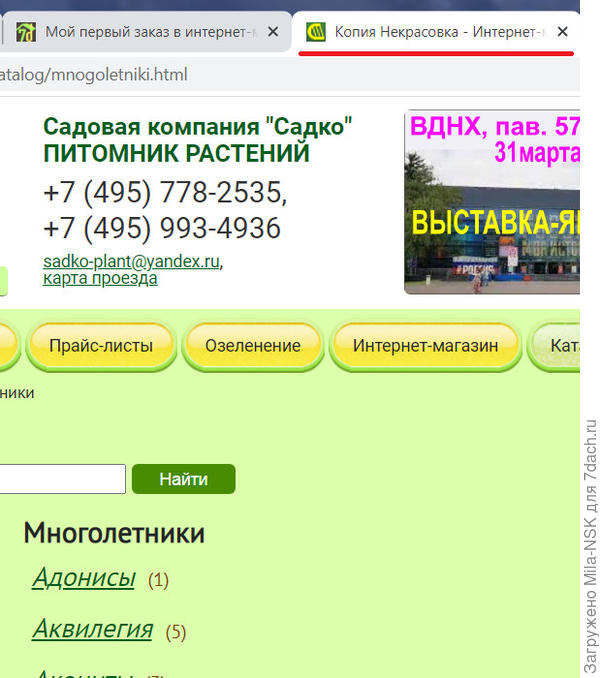Click the ВДНХ exhibition banner image
Viewport: 600px width, 678px height.
492,203
